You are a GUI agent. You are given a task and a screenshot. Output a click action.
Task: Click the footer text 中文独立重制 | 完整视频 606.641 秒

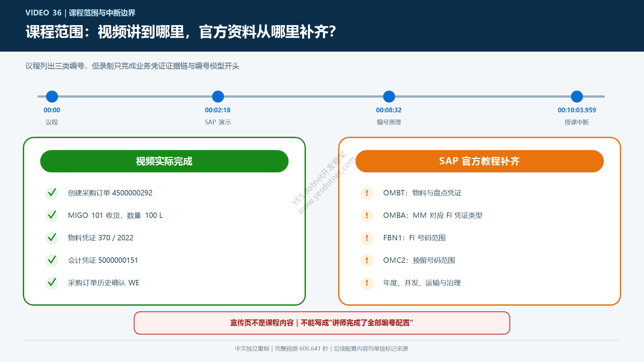pyautogui.click(x=322, y=349)
